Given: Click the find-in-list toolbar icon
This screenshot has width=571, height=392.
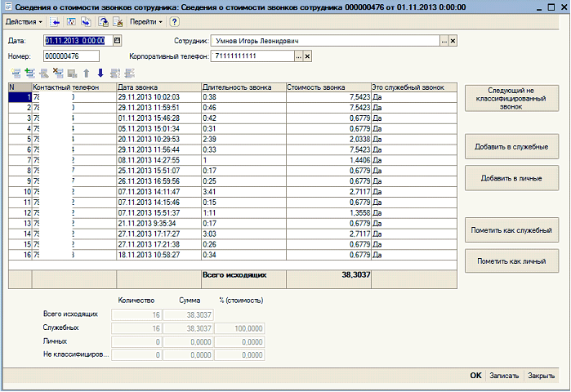Looking at the screenshot, I should (55, 22).
